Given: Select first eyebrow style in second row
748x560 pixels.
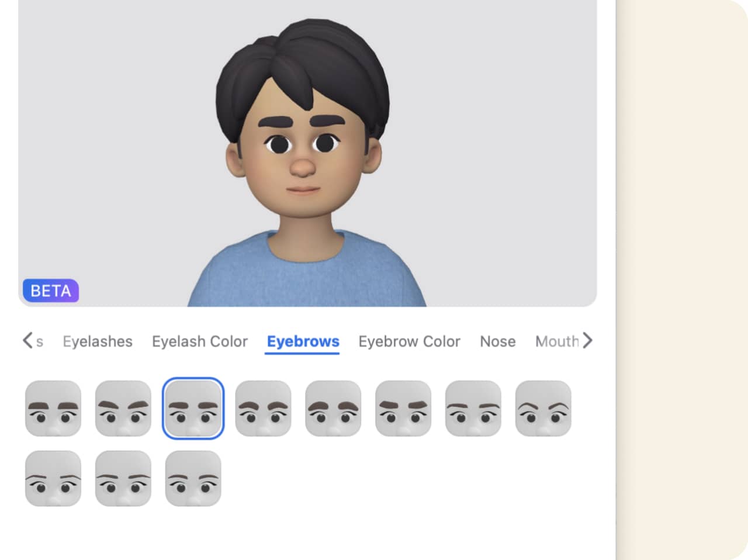Looking at the screenshot, I should [53, 478].
